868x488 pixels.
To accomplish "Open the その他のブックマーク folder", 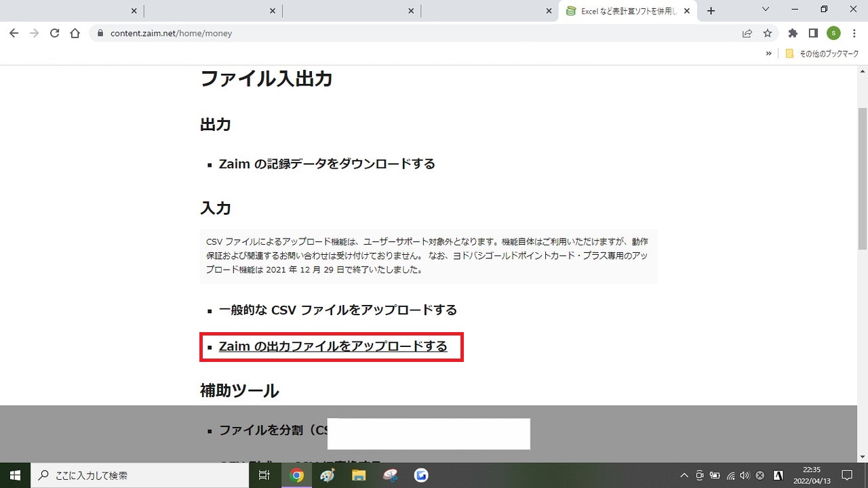I will coord(822,54).
